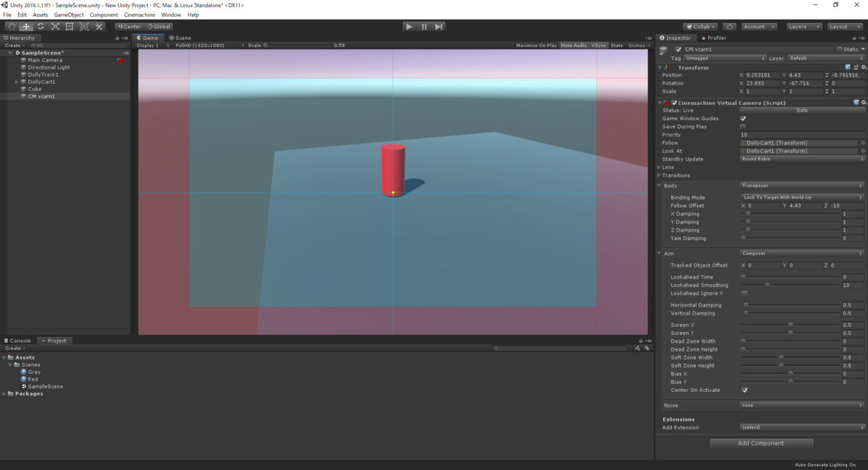Toggle Maximize On Play
Screen dimensions: 868x470
click(x=536, y=46)
